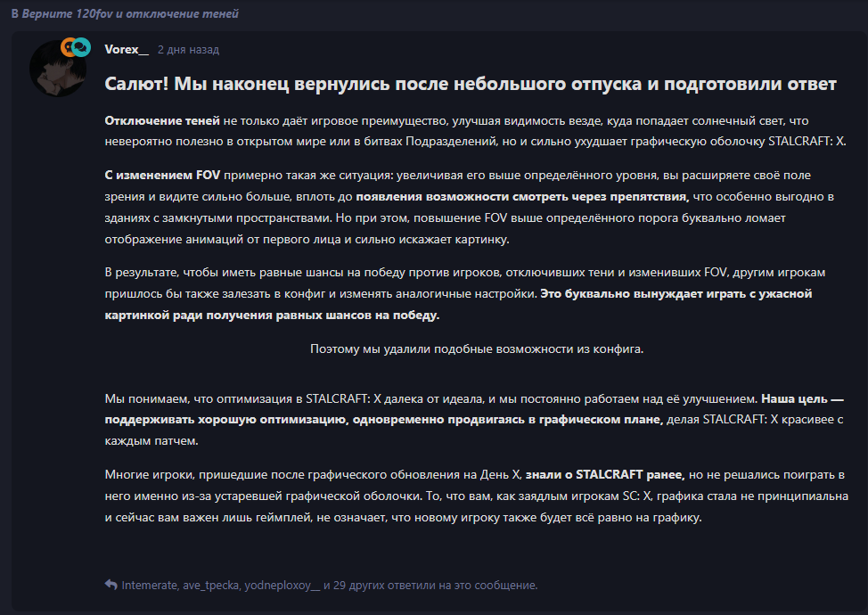Click the reply arrow icon near footer

point(111,585)
